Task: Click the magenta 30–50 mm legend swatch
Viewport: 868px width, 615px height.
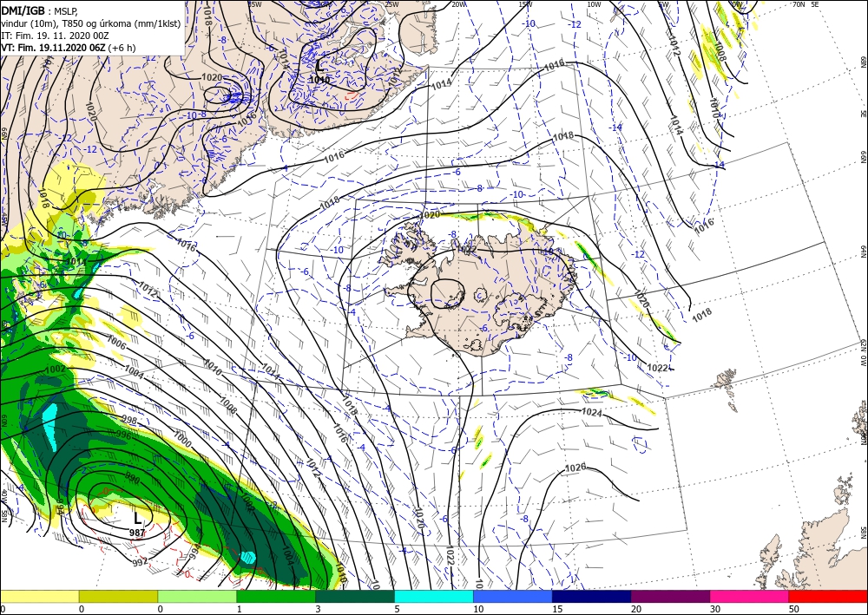Action: 750,596
